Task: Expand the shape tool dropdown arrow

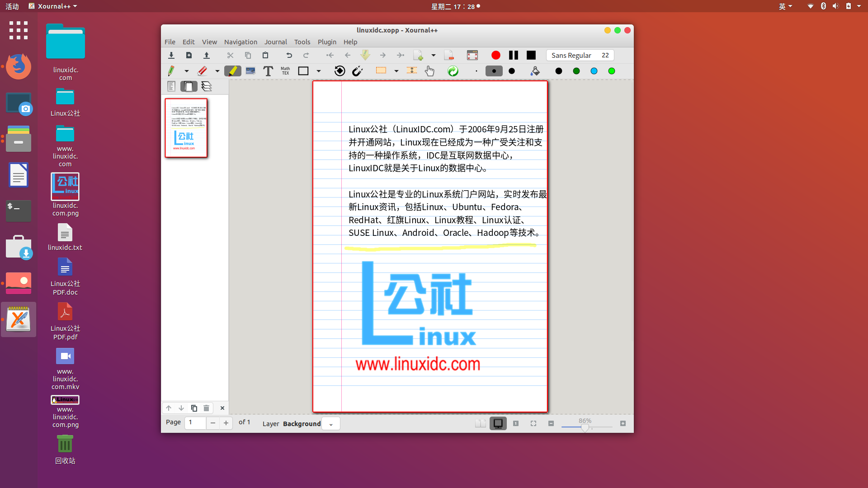Action: tap(319, 71)
